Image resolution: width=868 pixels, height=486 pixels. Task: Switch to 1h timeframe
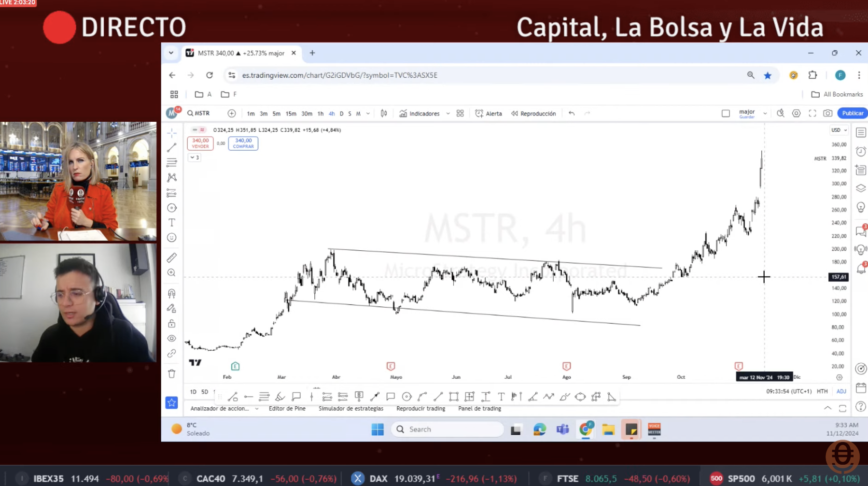[320, 114]
